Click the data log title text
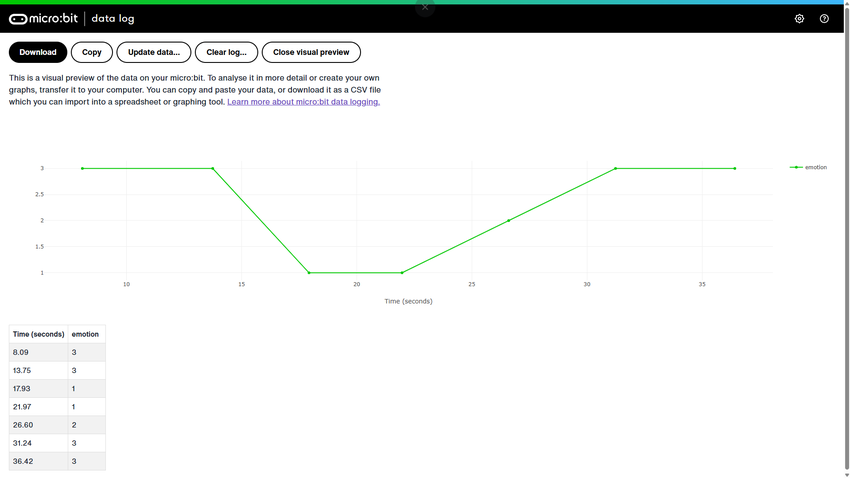This screenshot has height=478, width=850. pos(113,18)
